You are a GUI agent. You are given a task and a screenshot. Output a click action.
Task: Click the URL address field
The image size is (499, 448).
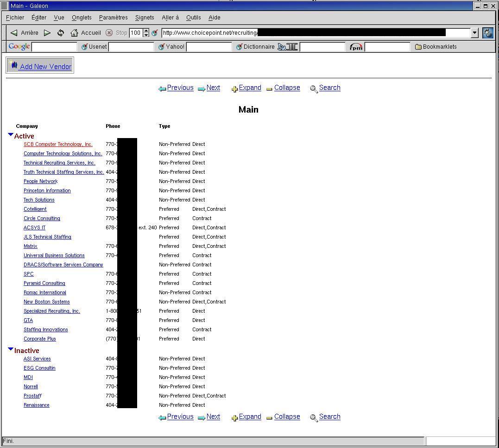(x=316, y=33)
